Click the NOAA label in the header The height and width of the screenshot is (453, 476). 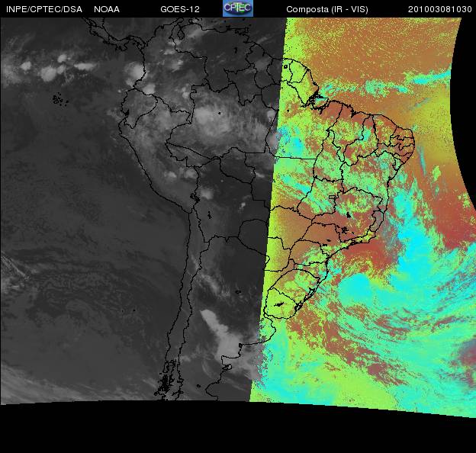tap(107, 9)
